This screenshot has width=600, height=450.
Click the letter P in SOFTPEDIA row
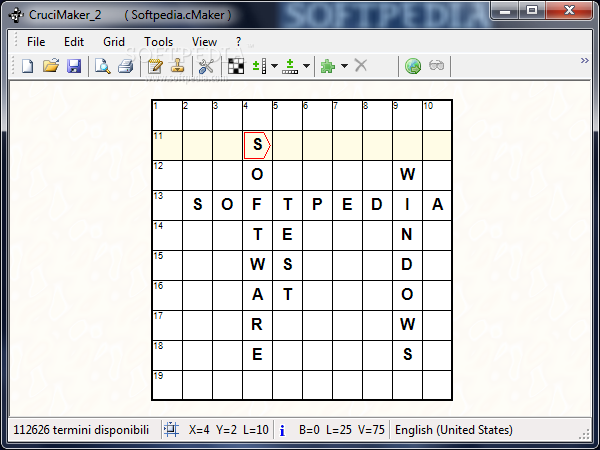point(317,205)
